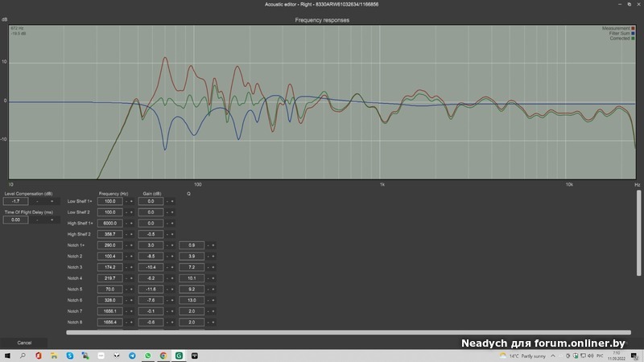Increase the Notch 4 gain
This screenshot has width=644, height=362.
pyautogui.click(x=172, y=278)
